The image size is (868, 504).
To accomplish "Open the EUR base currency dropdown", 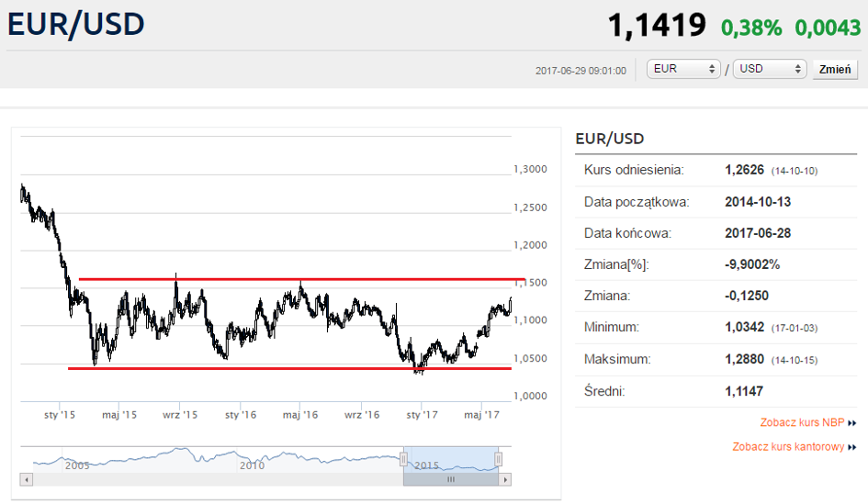I will (683, 69).
